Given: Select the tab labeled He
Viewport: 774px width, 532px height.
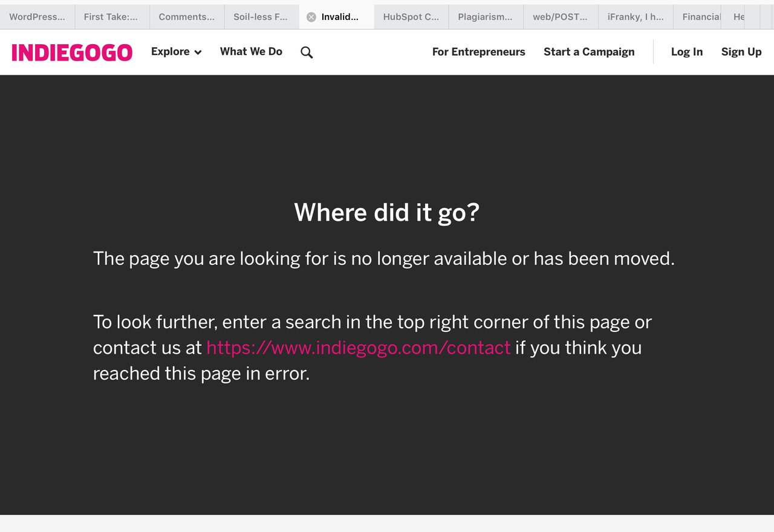Looking at the screenshot, I should coord(739,17).
